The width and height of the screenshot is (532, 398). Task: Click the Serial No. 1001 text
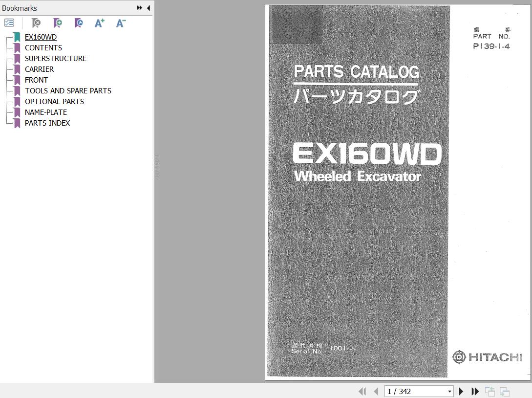point(322,349)
